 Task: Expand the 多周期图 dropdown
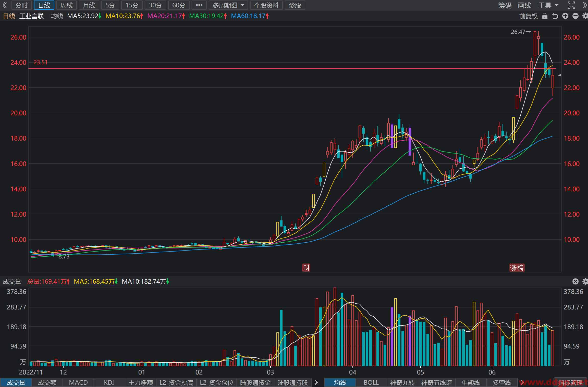click(x=228, y=5)
